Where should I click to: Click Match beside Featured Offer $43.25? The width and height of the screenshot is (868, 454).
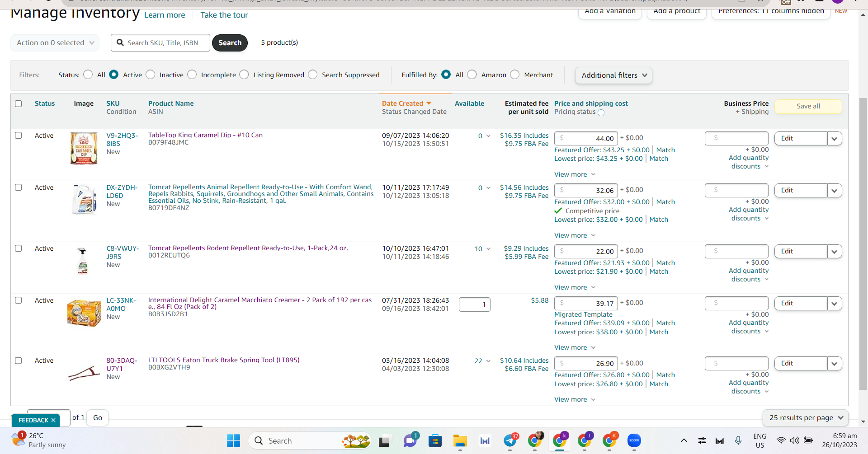[665, 150]
